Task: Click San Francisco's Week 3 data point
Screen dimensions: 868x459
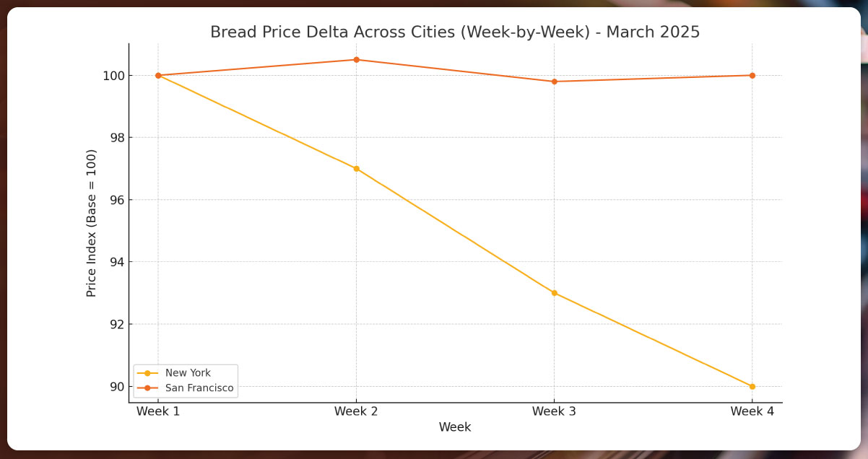Action: click(554, 82)
